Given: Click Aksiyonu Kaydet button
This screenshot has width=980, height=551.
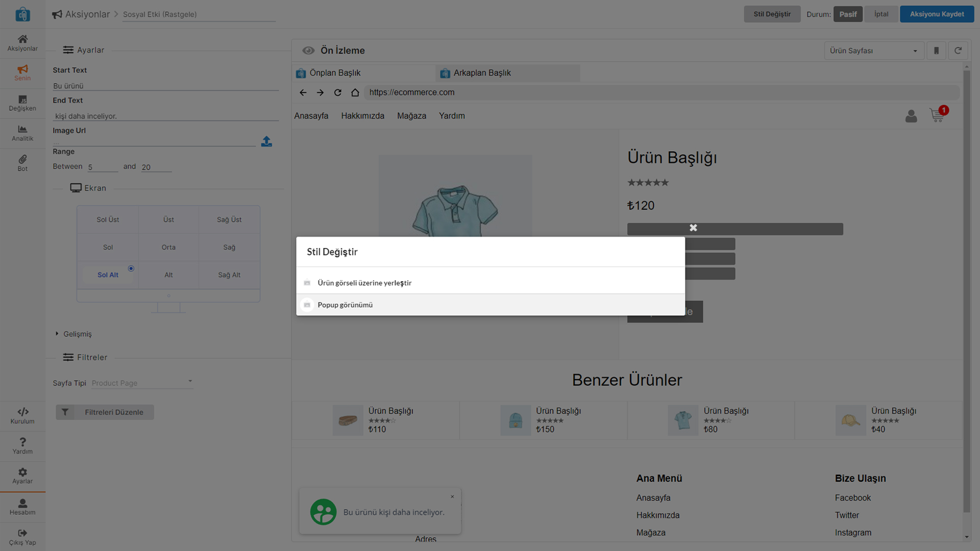Looking at the screenshot, I should pyautogui.click(x=937, y=14).
